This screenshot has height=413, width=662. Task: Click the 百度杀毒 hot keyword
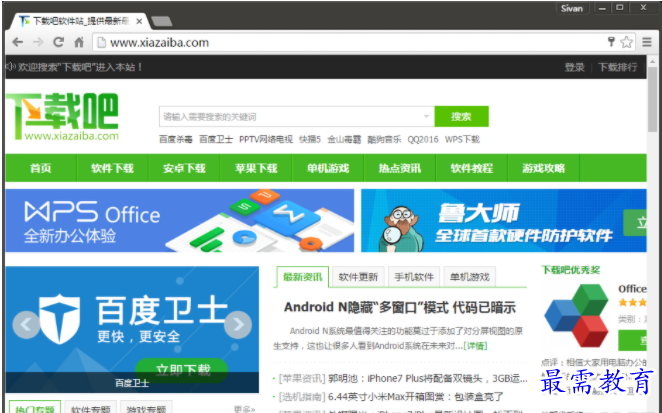[x=176, y=139]
